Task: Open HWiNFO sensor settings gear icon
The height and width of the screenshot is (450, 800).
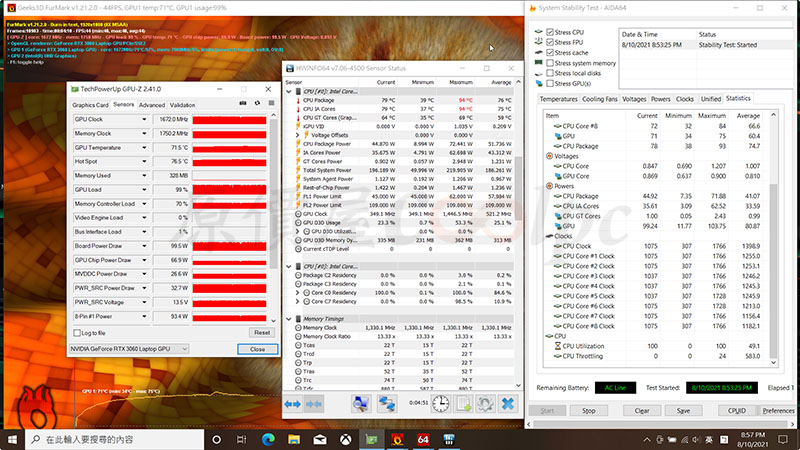Action: [x=485, y=404]
